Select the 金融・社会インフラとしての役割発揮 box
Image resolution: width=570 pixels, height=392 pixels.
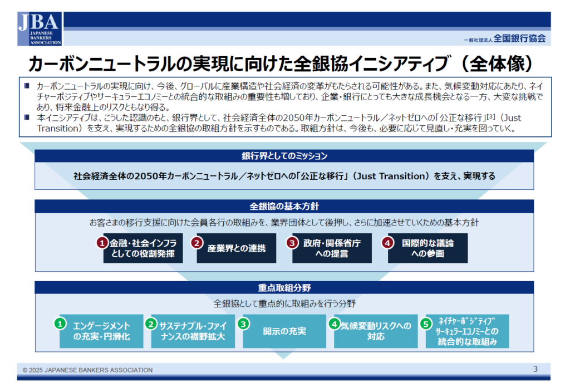click(143, 248)
